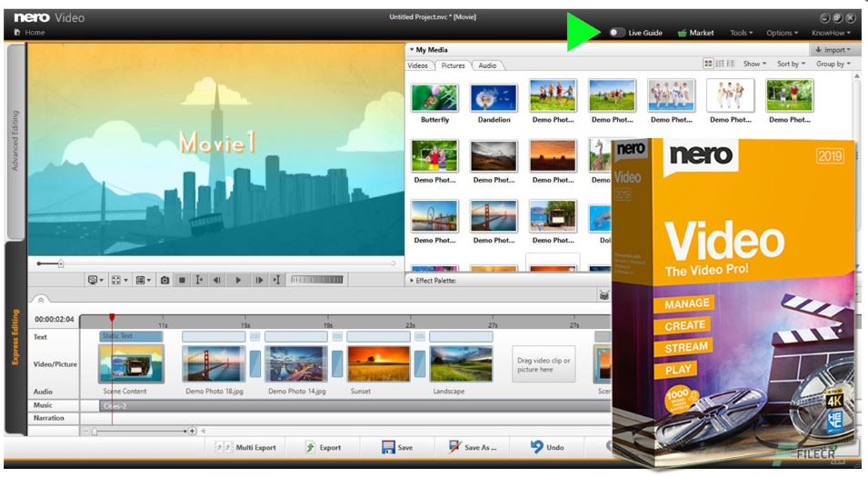This screenshot has width=868, height=477.
Task: Select the Butterfly thumbnail in My Media
Action: pyautogui.click(x=434, y=101)
